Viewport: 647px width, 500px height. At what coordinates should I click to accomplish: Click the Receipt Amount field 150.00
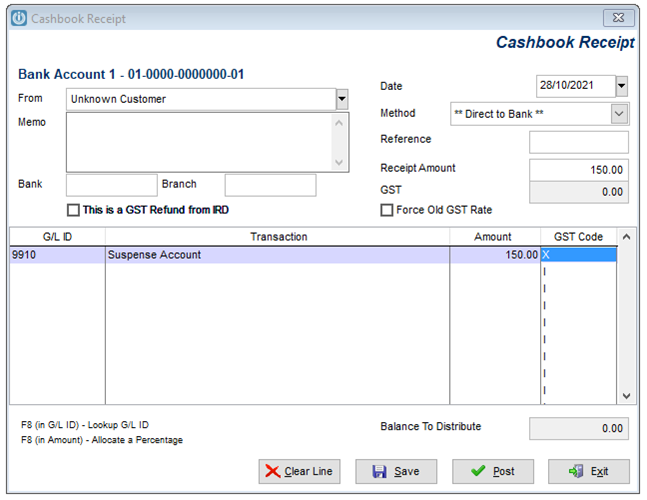click(579, 170)
